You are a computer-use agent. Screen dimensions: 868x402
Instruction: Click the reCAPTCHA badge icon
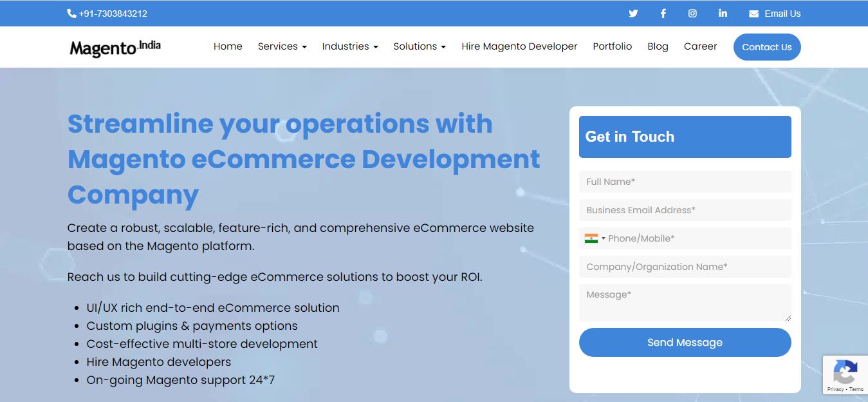[x=845, y=372]
